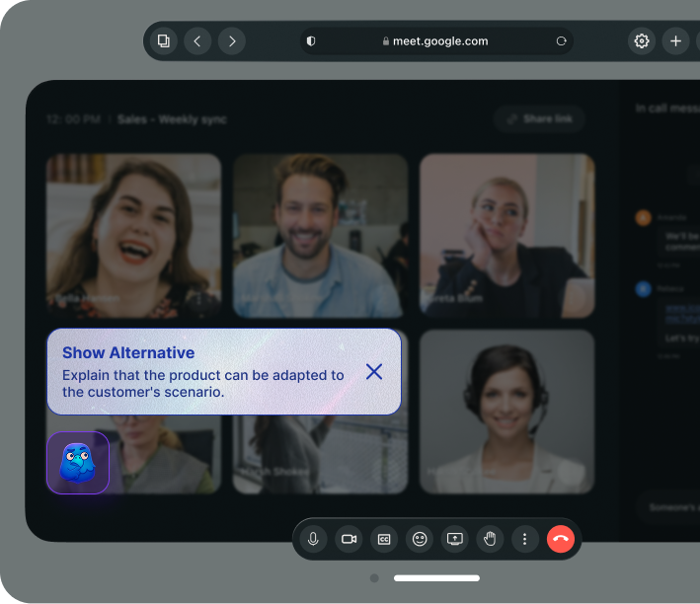The height and width of the screenshot is (604, 700).
Task: Open a new tab with plus button
Action: click(675, 41)
